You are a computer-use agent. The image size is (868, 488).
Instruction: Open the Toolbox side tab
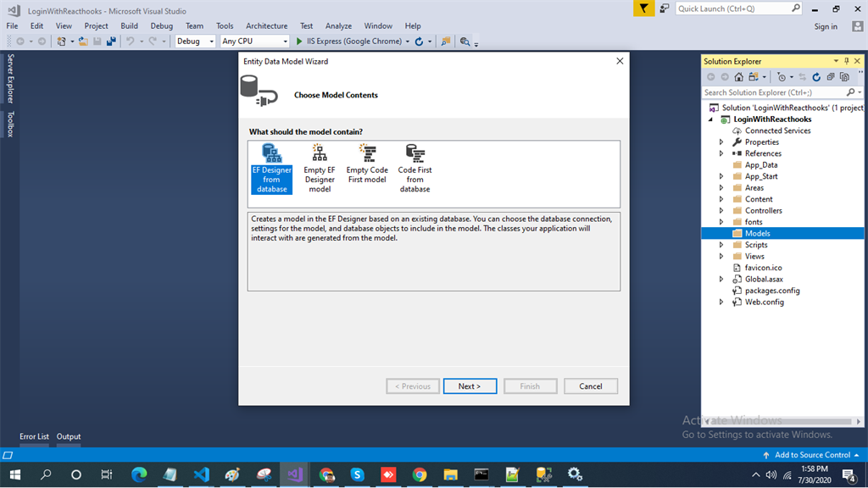10,124
